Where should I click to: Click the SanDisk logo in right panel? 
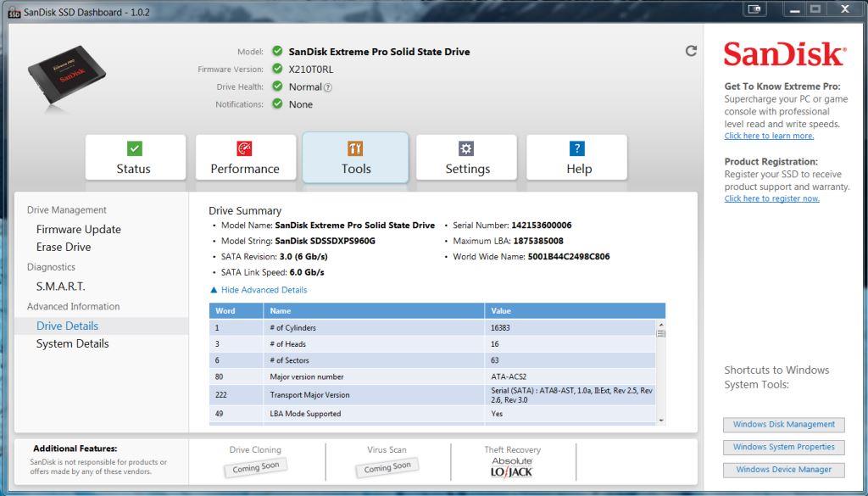[x=784, y=56]
